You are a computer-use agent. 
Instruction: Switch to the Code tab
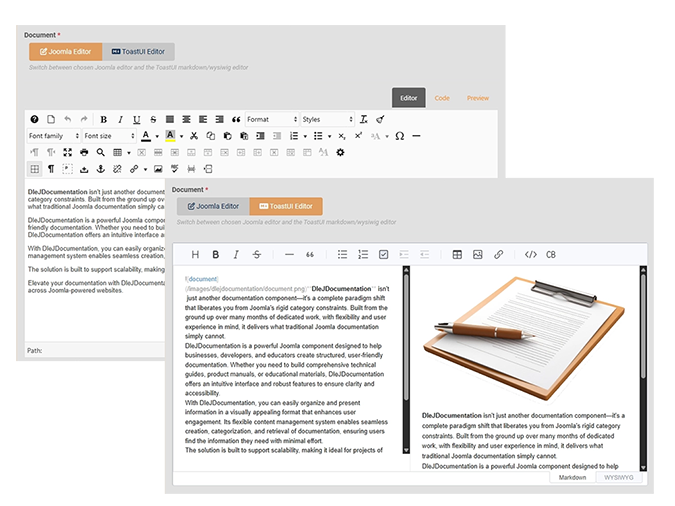pyautogui.click(x=442, y=98)
